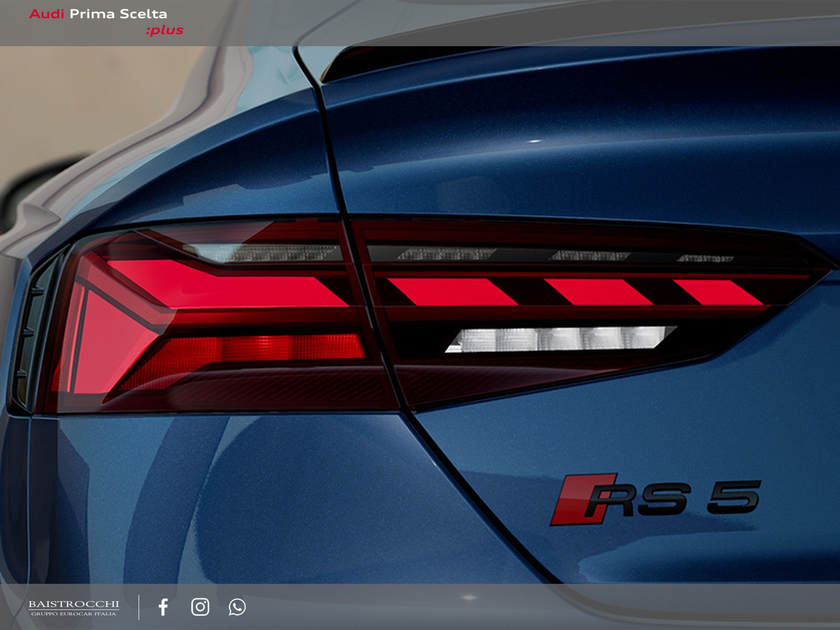Click first red LED segment on trunk lid
Viewport: 840px width, 630px height.
point(451,292)
